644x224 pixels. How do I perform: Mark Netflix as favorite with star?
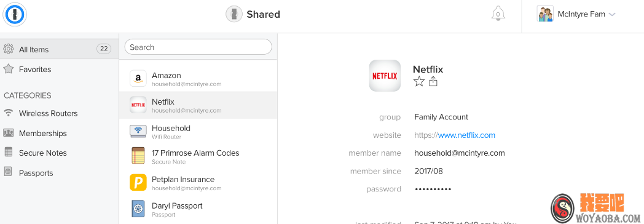tap(419, 82)
